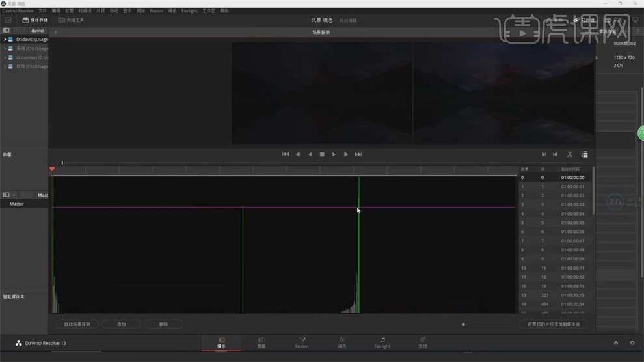Select the document (D:\) drive
The image size is (644, 362).
coord(32,57)
